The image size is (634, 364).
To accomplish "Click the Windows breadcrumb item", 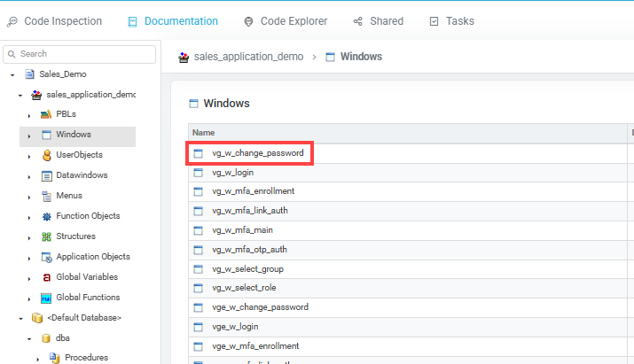I will (x=361, y=57).
